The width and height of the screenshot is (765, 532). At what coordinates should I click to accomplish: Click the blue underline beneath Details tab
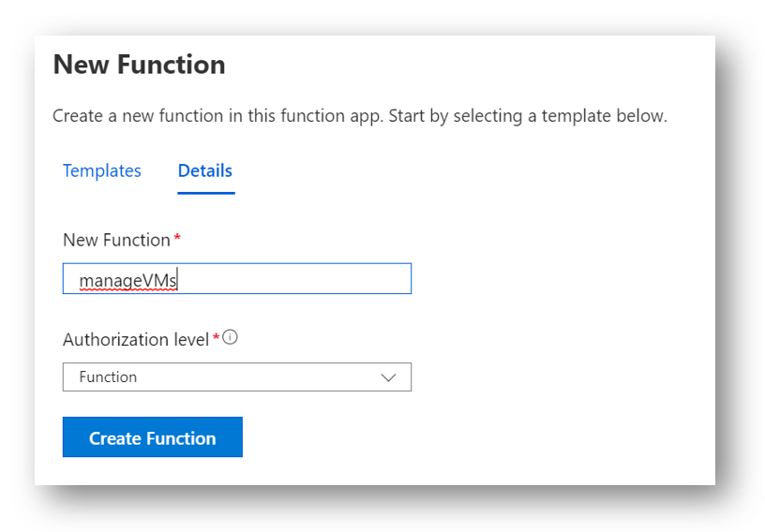206,193
